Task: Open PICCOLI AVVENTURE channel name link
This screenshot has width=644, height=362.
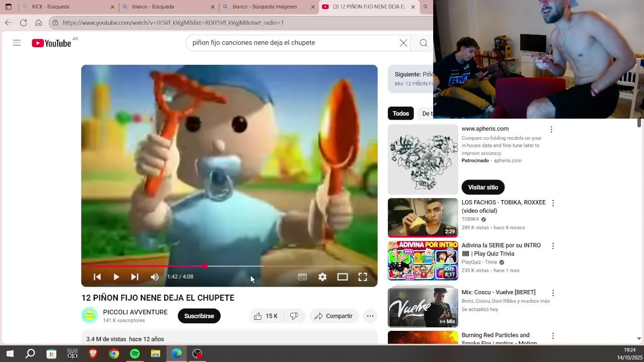Action: (135, 312)
